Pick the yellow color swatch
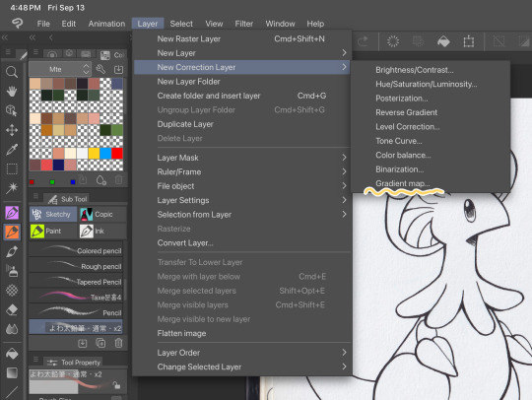Image resolution: width=532 pixels, height=400 pixels. point(94,154)
